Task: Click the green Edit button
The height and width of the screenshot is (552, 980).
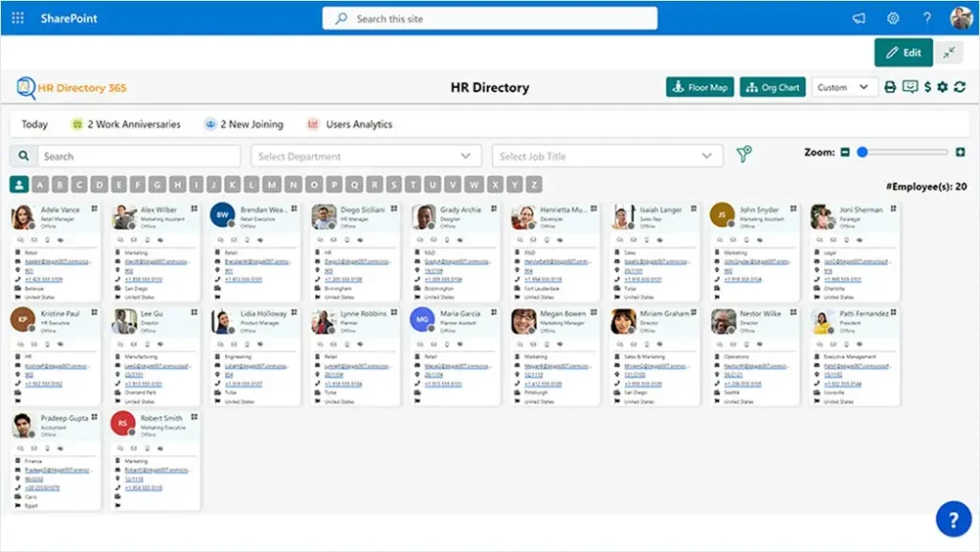Action: click(902, 53)
